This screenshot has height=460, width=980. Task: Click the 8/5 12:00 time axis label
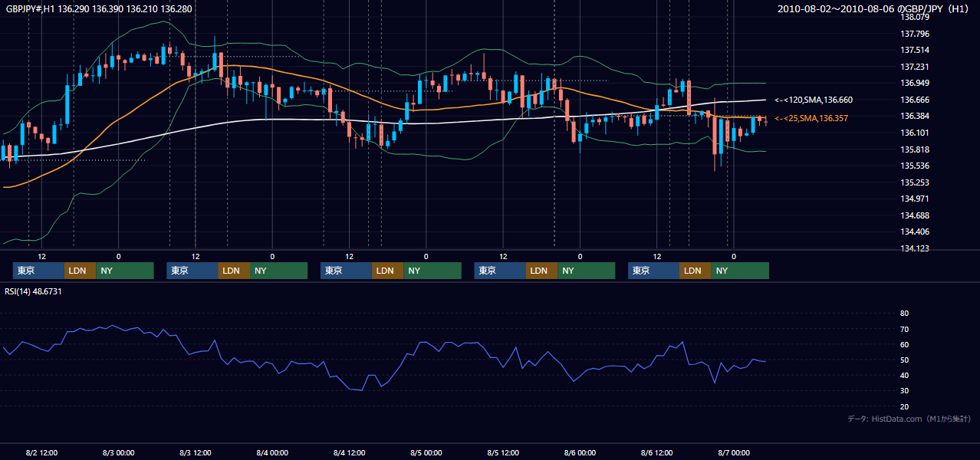coord(503,452)
